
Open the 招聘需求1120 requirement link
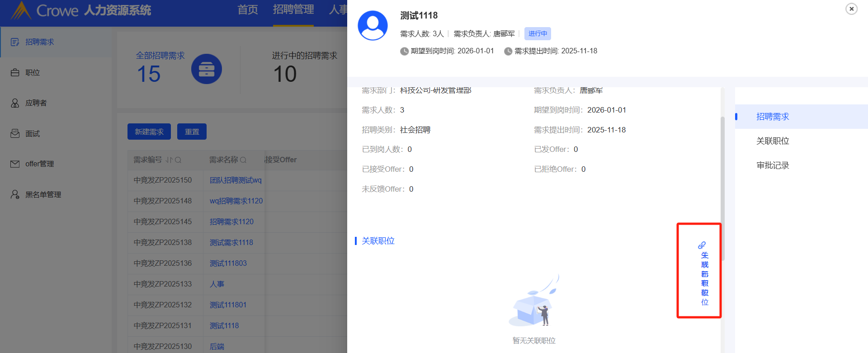(231, 222)
